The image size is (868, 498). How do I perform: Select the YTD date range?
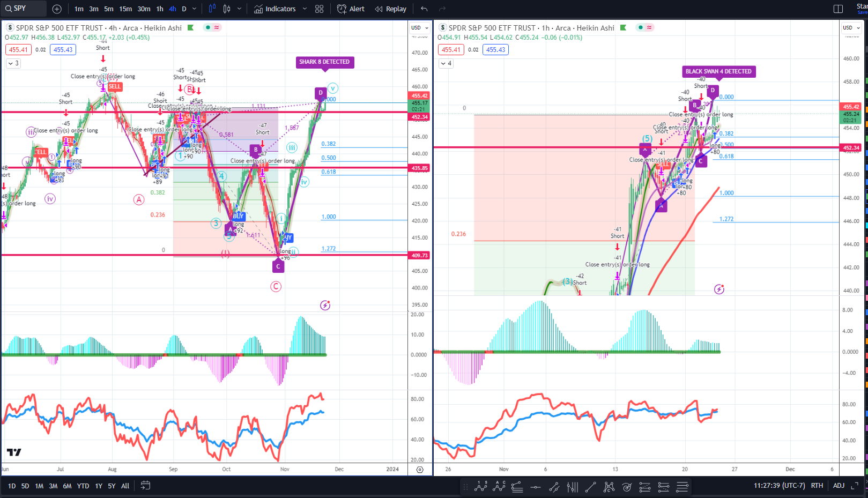[x=83, y=486]
